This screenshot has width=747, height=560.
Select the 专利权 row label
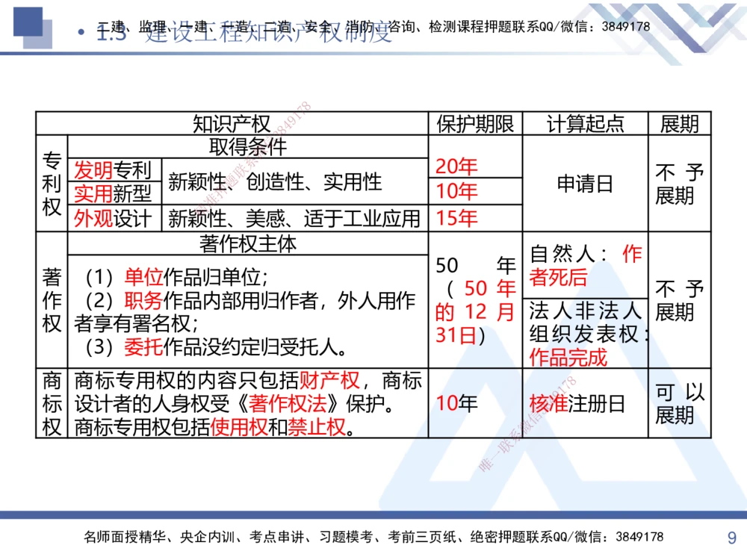coord(50,183)
